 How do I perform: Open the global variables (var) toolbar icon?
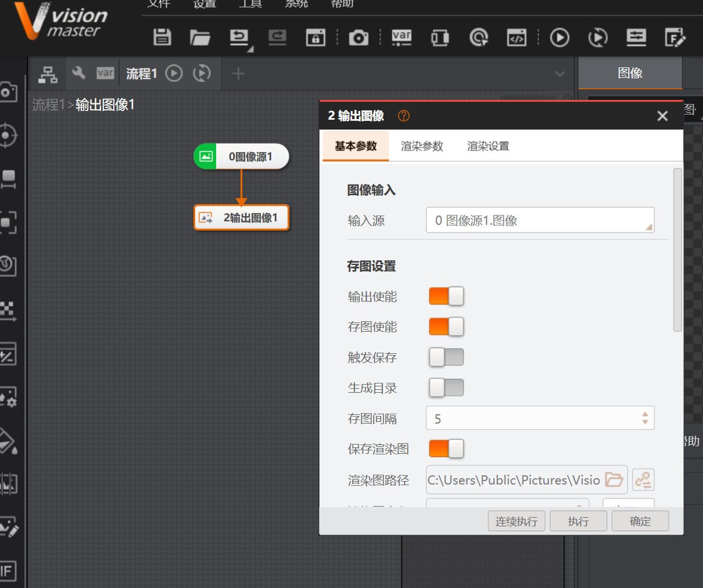(x=401, y=37)
